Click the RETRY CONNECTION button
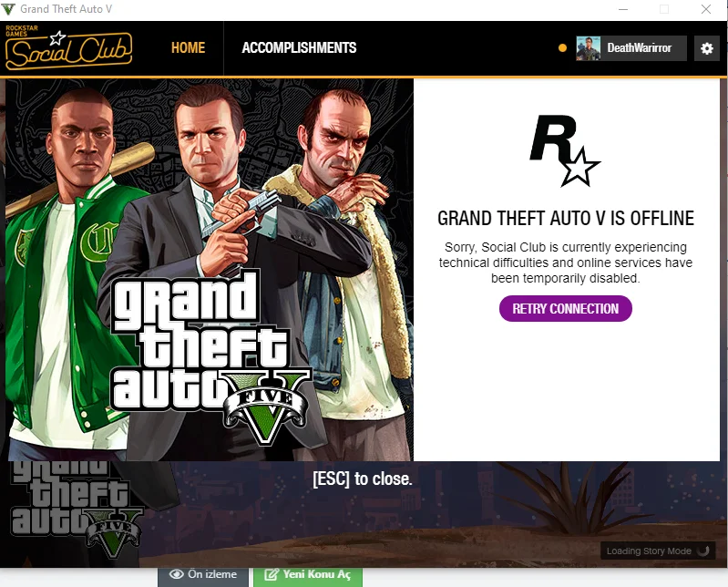The width and height of the screenshot is (728, 587). (566, 309)
